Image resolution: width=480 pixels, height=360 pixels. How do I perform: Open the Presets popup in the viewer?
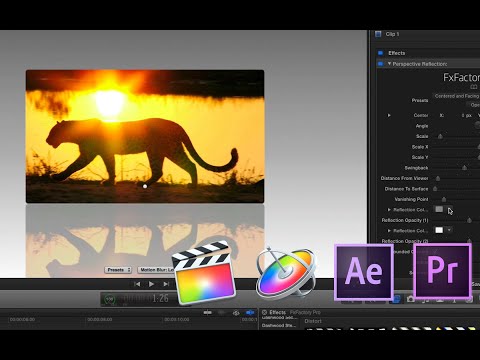tap(118, 270)
